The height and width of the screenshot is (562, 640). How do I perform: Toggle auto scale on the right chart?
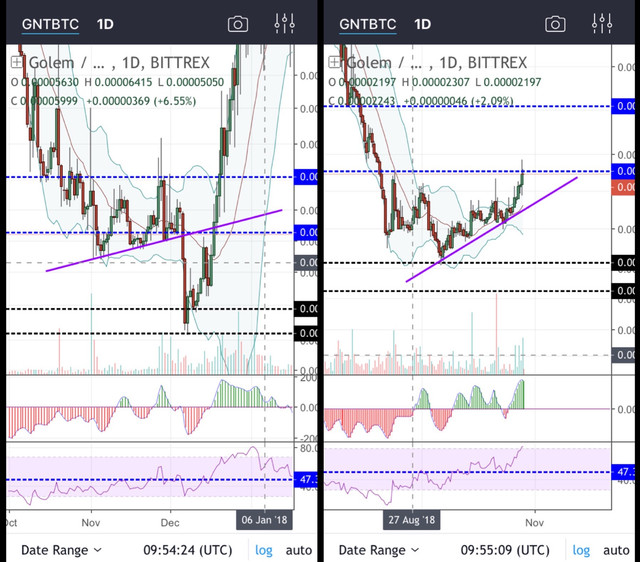(x=616, y=550)
